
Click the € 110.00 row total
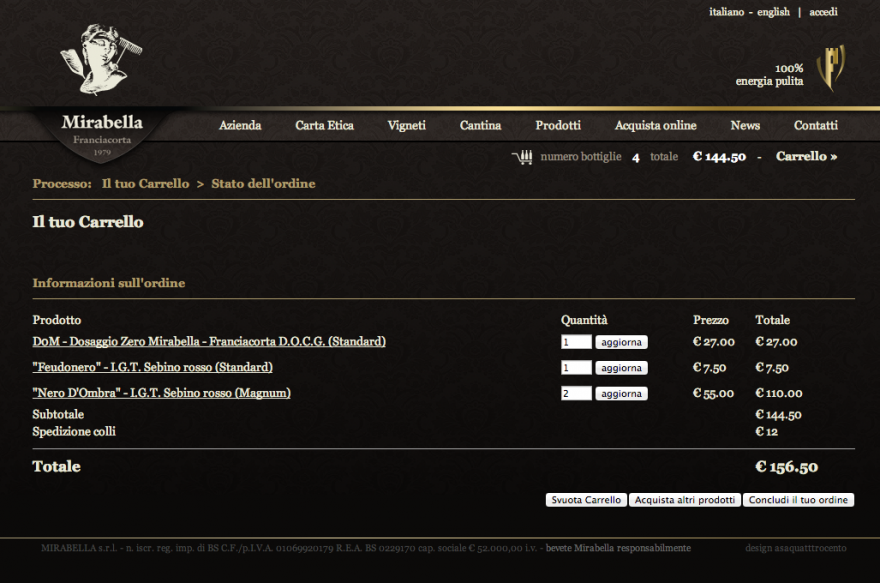(779, 393)
